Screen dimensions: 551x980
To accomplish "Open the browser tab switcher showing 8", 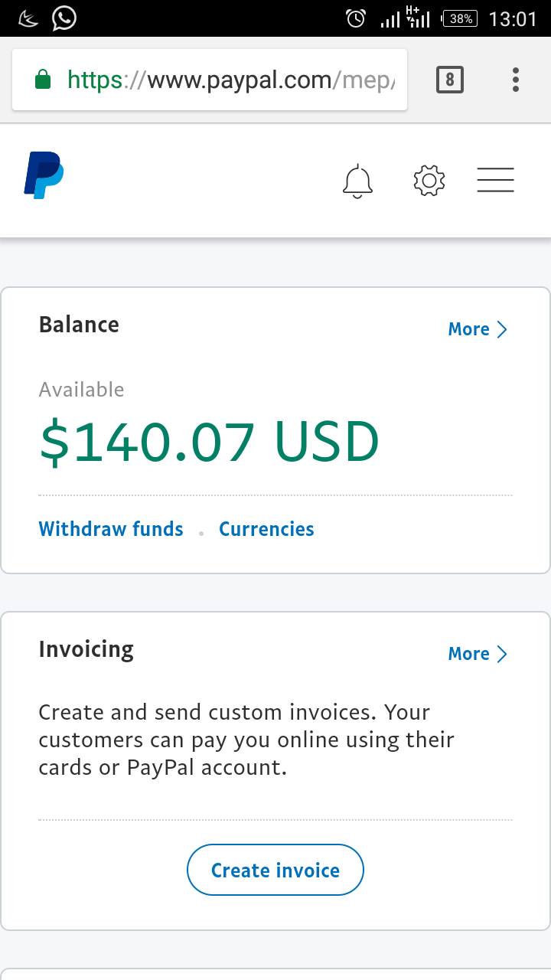I will [x=449, y=80].
